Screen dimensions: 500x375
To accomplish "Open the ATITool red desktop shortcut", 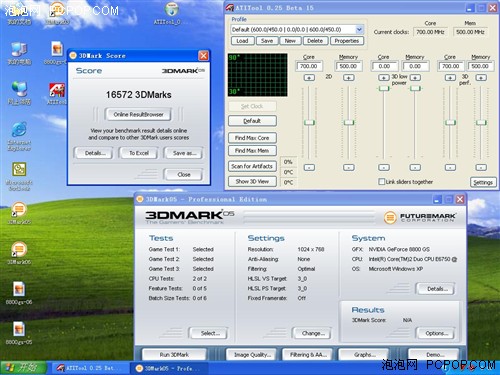I will tap(57, 93).
